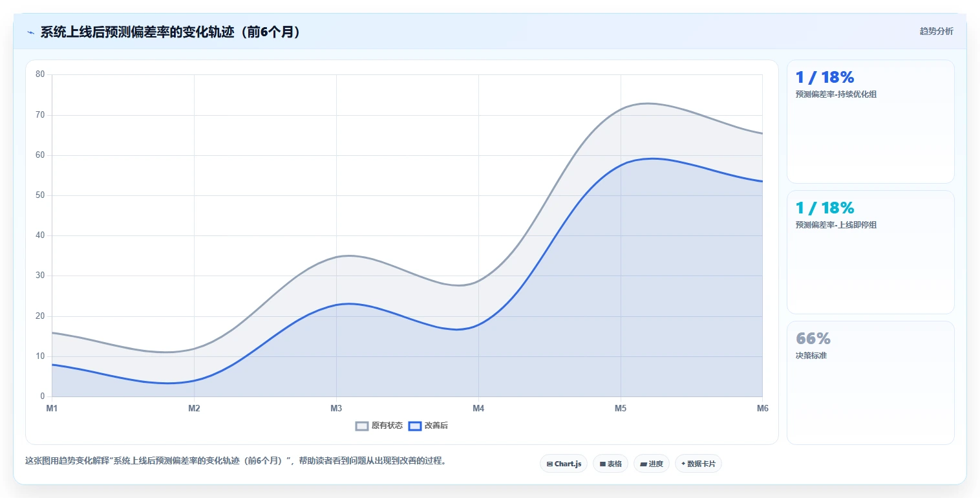This screenshot has width=980, height=498.
Task: Select the Chart.js tag chip
Action: (x=564, y=464)
